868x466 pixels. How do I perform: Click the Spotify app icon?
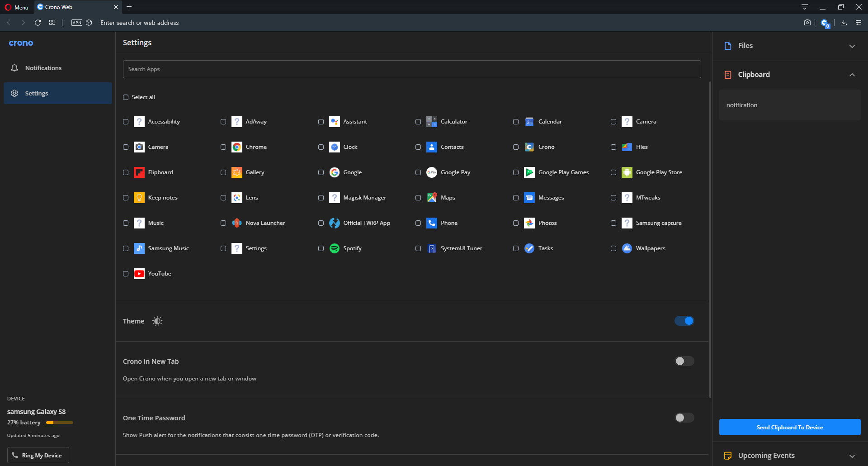click(335, 248)
